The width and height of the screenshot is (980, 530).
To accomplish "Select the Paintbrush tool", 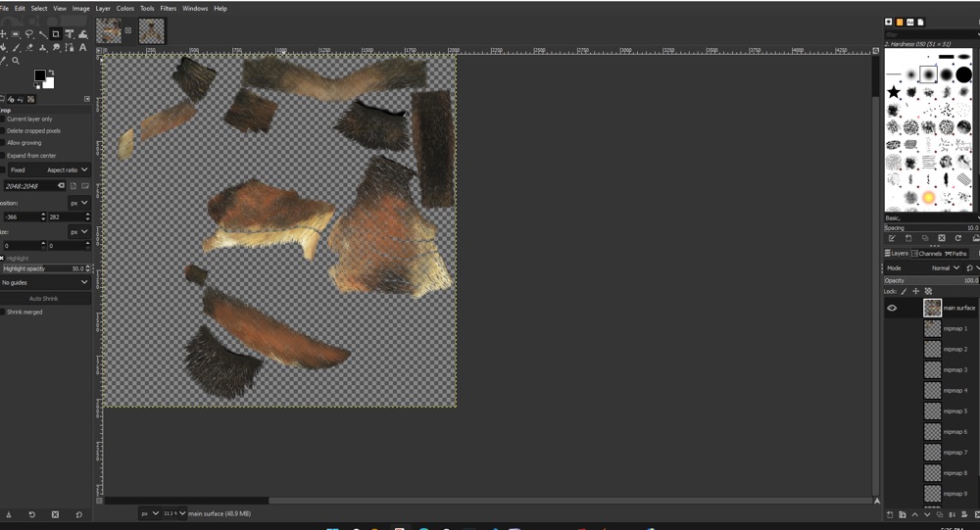I will click(17, 47).
